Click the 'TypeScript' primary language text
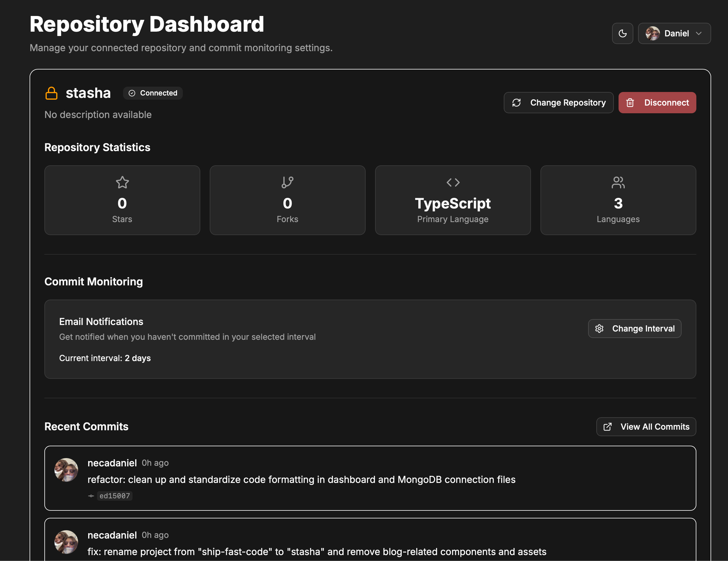Viewport: 728px width, 561px height. tap(453, 203)
